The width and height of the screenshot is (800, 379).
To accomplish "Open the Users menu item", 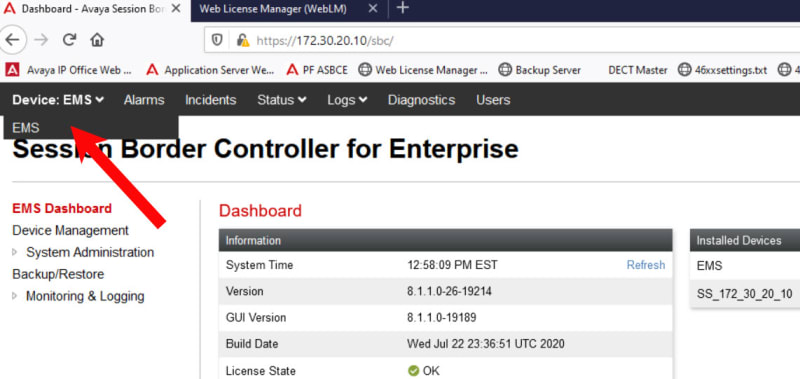I will pyautogui.click(x=493, y=100).
